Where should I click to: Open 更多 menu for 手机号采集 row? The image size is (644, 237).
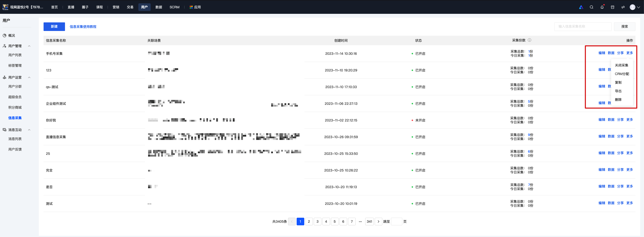pyautogui.click(x=629, y=53)
